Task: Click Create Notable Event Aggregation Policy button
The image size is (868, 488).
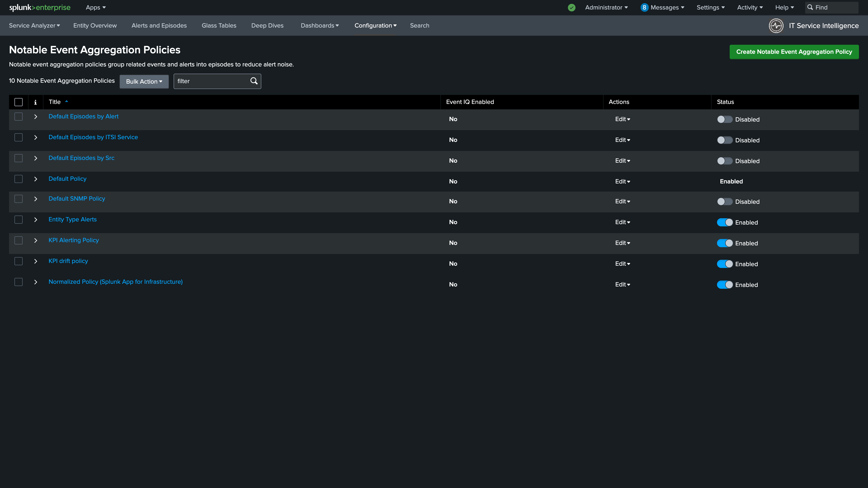Action: point(794,52)
